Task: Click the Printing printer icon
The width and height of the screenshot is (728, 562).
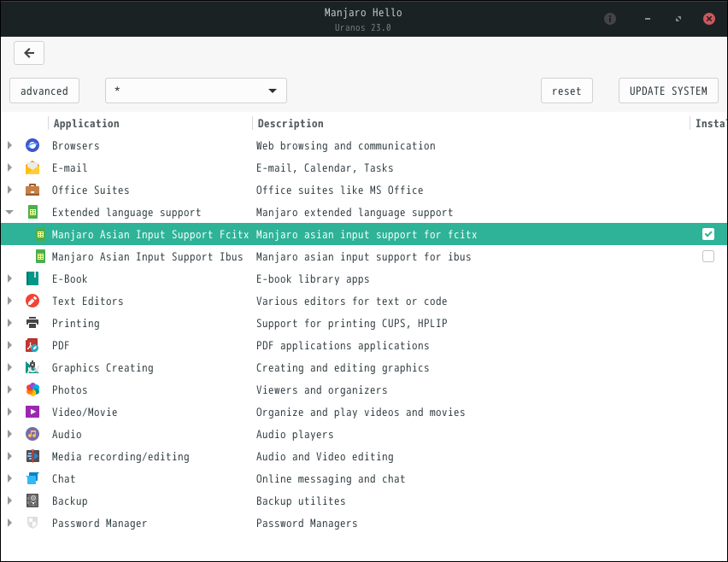Action: (x=32, y=323)
